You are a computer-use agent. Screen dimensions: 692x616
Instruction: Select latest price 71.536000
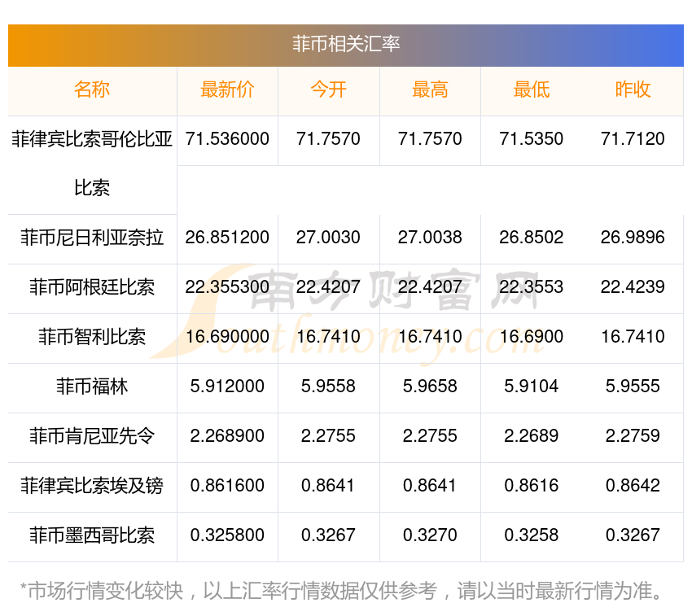(x=227, y=139)
